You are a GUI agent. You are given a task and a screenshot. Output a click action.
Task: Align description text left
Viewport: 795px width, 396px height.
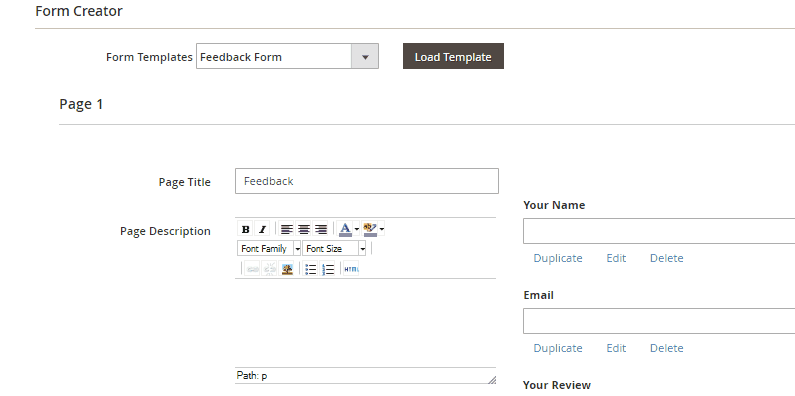coord(287,229)
